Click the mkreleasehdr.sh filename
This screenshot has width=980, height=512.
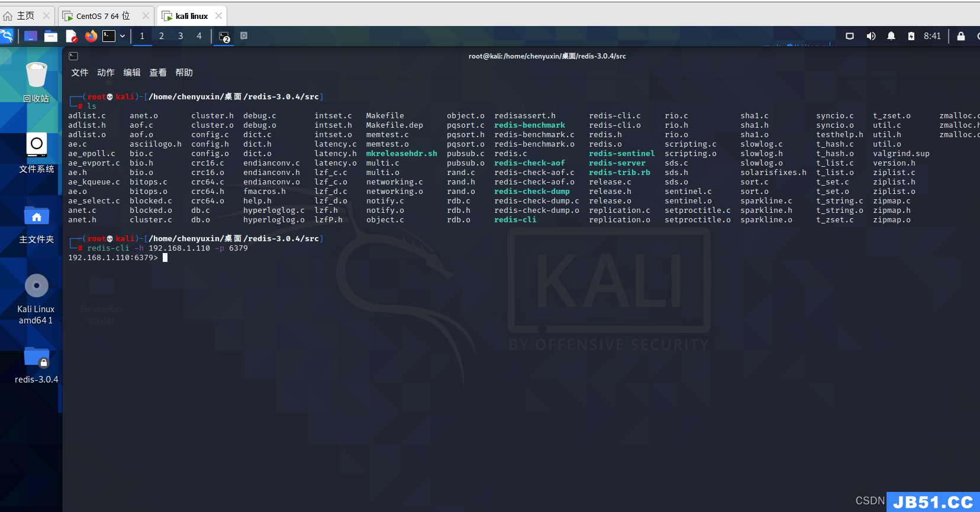tap(402, 154)
